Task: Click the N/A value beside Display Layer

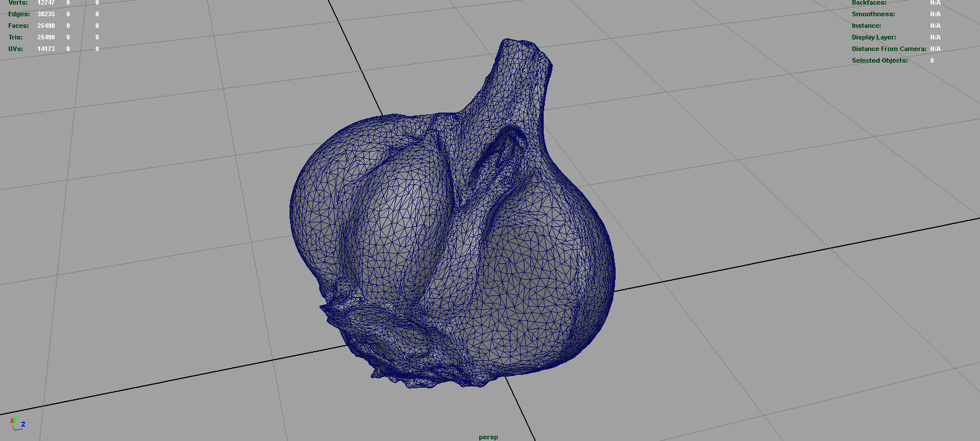Action: pos(935,37)
